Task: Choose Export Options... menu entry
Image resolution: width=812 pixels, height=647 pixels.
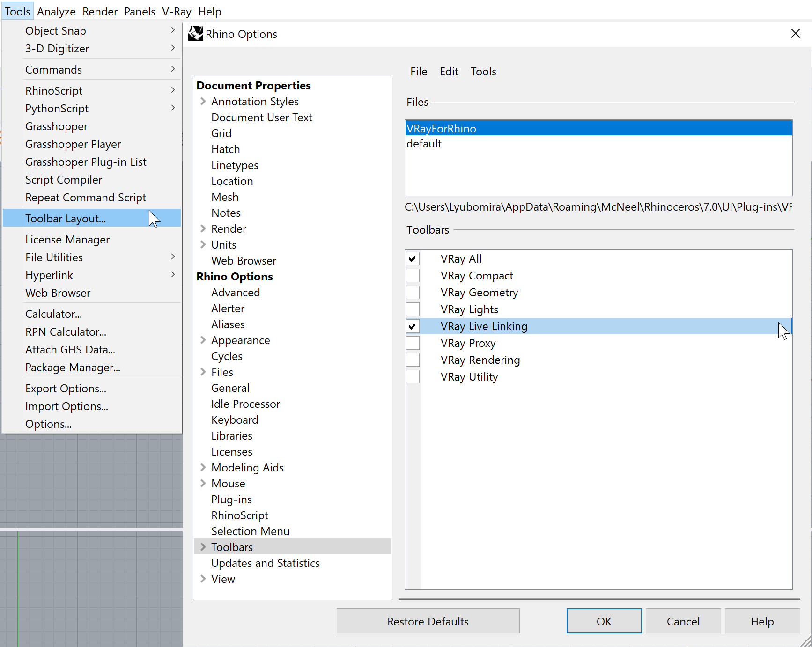Action: point(92,389)
